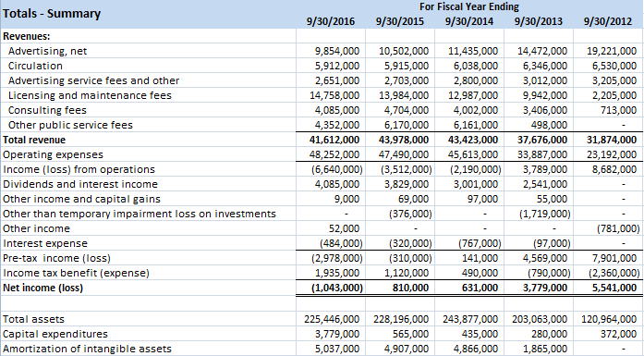Select the 9/30/2012 column header

(x=608, y=21)
